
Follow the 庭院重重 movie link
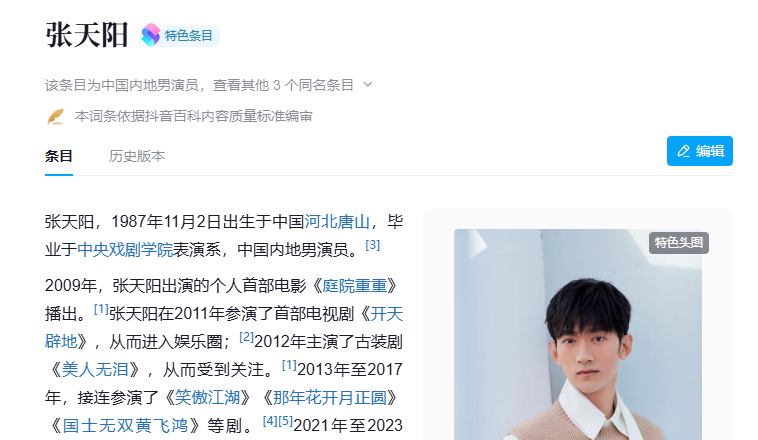(x=354, y=285)
